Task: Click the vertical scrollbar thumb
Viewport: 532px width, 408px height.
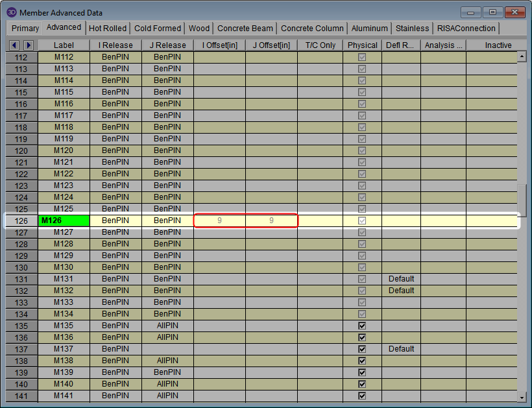Action: tap(522, 201)
